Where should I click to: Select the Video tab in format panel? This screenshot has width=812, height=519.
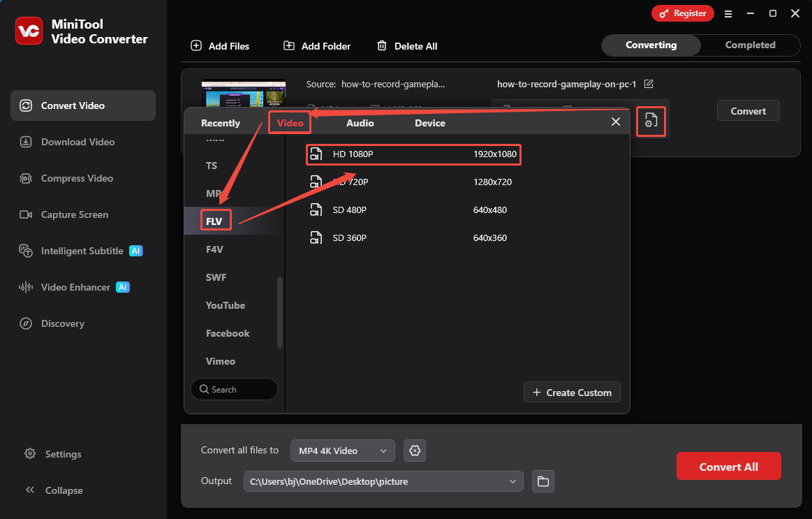pos(290,123)
